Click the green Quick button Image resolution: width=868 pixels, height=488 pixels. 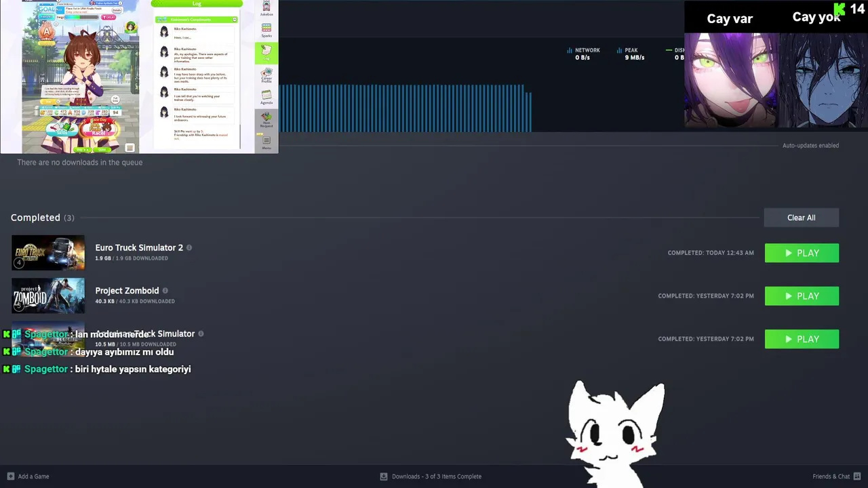point(102,150)
